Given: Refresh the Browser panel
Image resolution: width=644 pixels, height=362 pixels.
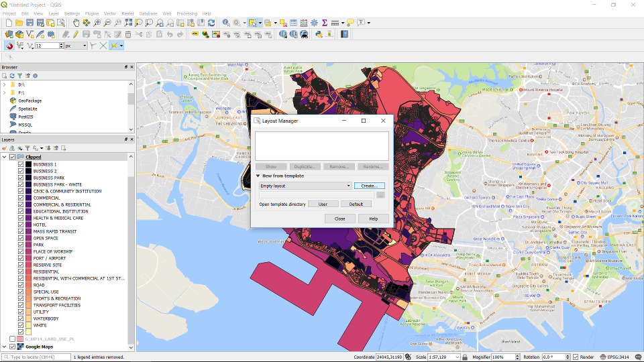Looking at the screenshot, I should (12, 76).
